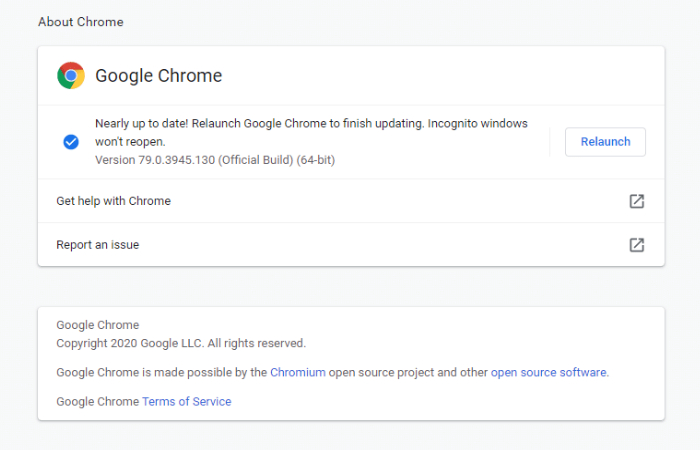Select the version number 79.0.3945.130 text
Screen dimensions: 700x450
tap(176, 160)
